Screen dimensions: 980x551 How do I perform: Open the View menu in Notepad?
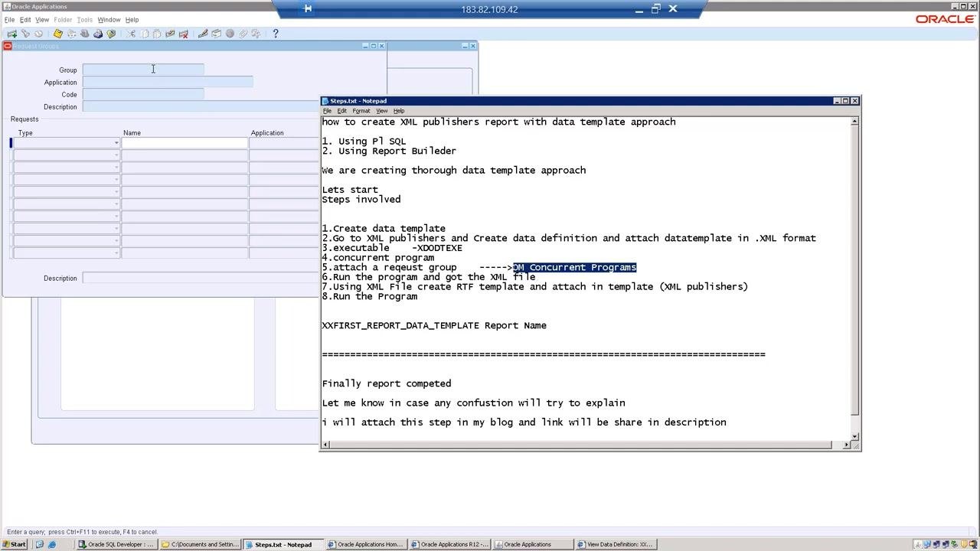coord(381,111)
